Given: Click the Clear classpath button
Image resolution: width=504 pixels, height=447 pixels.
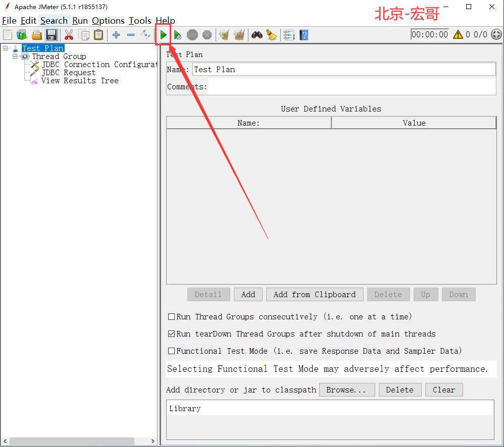Looking at the screenshot, I should click(x=444, y=390).
